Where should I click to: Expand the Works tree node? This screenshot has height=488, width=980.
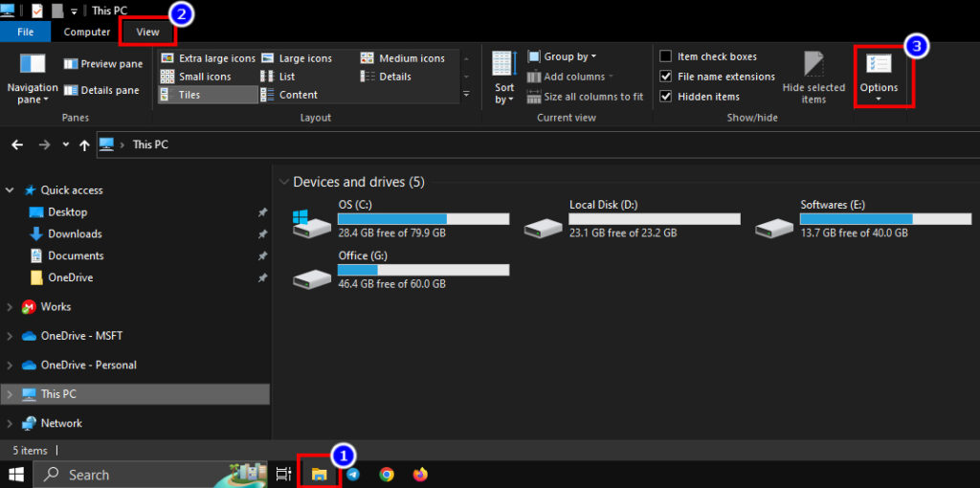10,307
